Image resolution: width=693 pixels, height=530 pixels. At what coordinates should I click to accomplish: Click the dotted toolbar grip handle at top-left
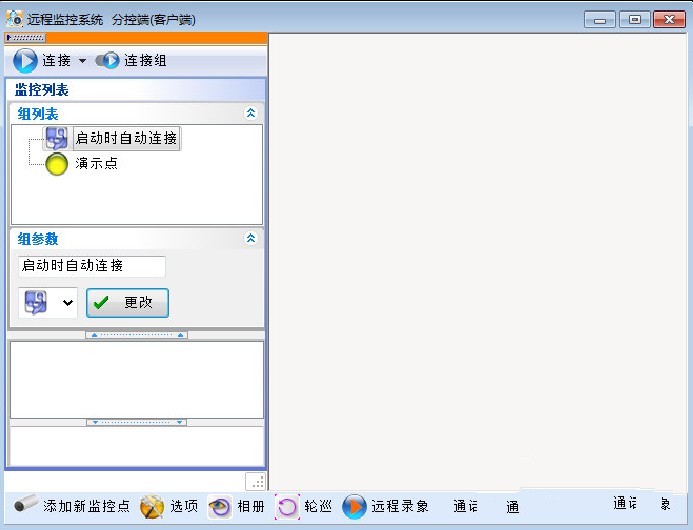[x=24, y=38]
